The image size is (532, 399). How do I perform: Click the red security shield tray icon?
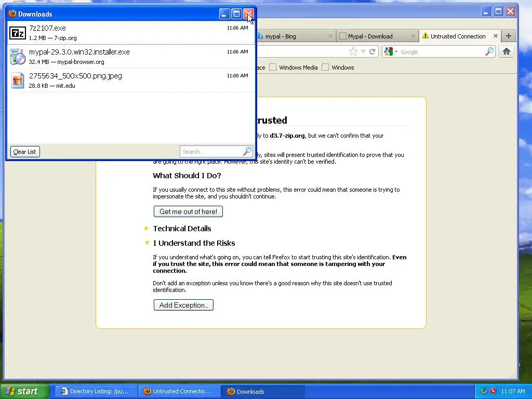click(x=494, y=391)
